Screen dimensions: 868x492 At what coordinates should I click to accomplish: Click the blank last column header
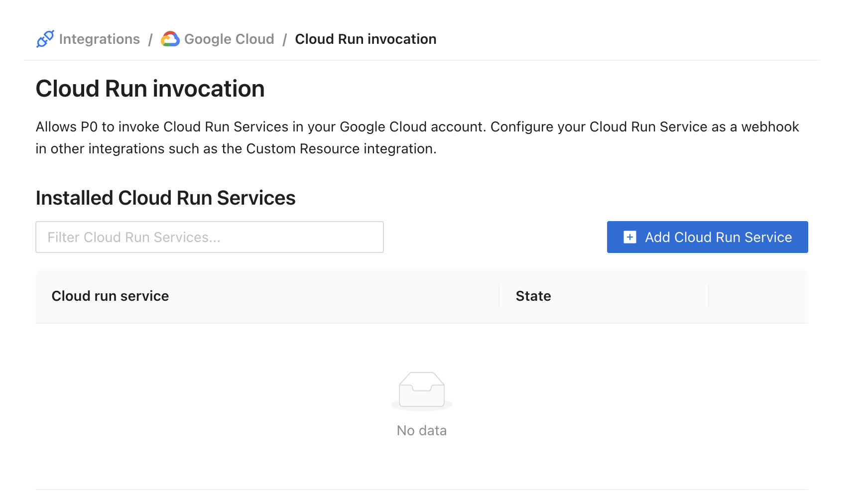coord(757,296)
